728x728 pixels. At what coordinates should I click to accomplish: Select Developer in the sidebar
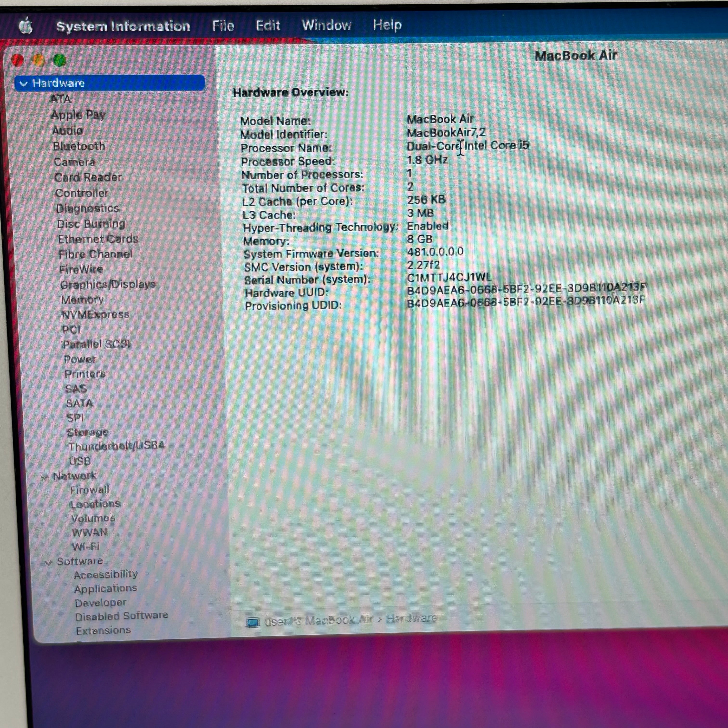101,603
